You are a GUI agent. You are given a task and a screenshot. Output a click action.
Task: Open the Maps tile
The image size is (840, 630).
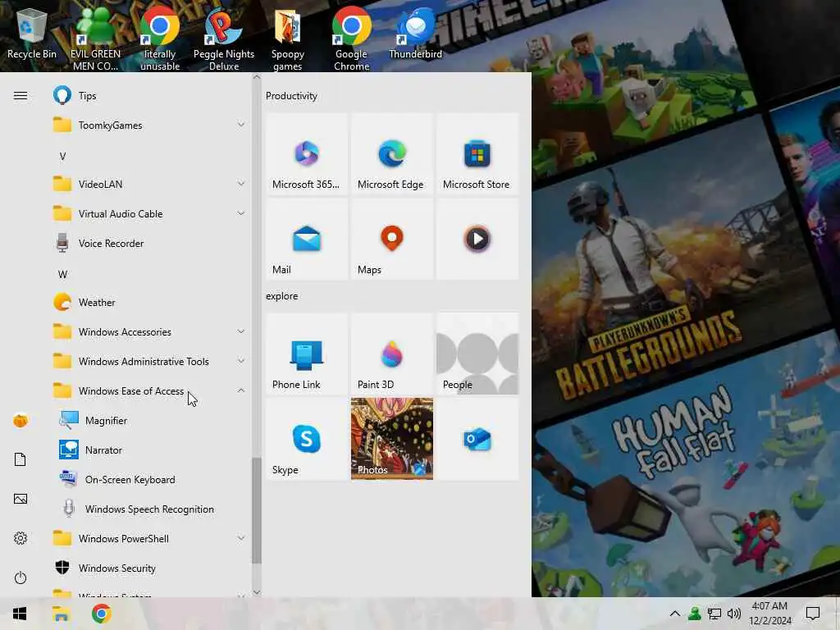391,240
